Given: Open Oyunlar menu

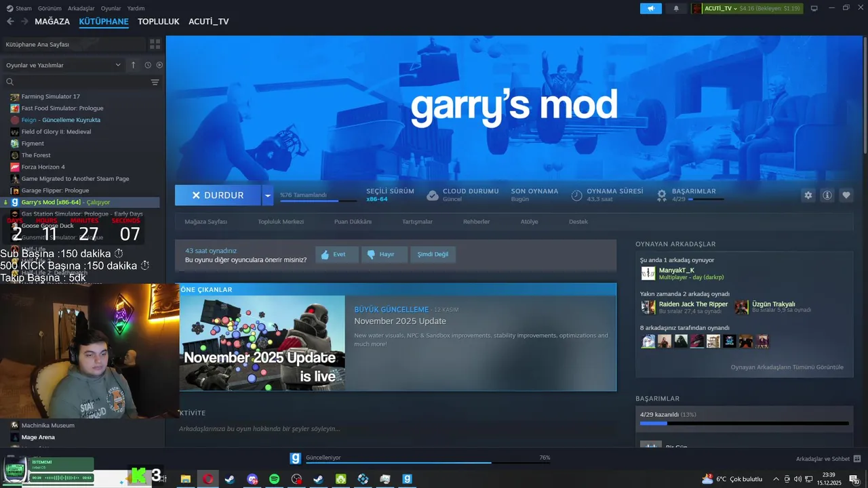Looking at the screenshot, I should [x=111, y=8].
